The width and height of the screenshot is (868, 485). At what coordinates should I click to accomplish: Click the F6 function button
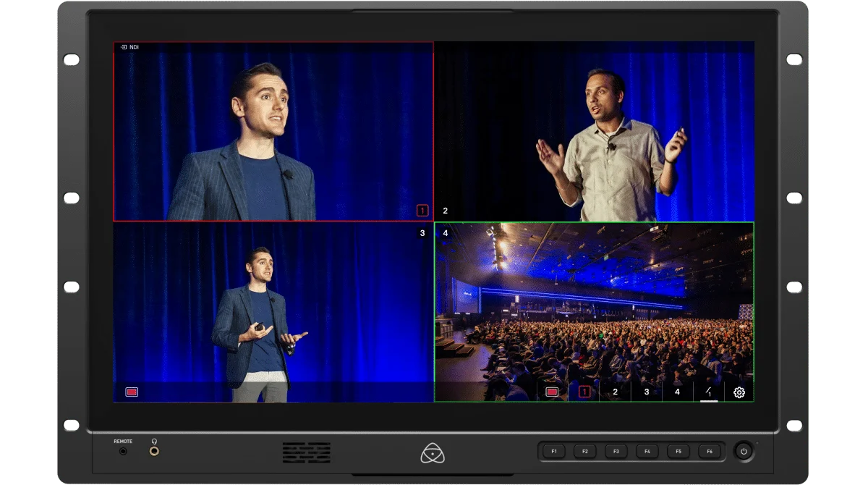pos(710,452)
